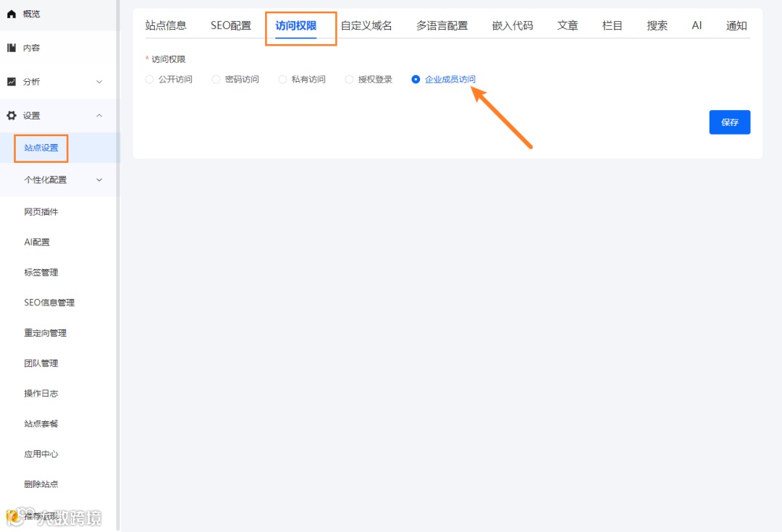Open 站点套餐 site plan page
This screenshot has width=782, height=532.
coord(41,423)
